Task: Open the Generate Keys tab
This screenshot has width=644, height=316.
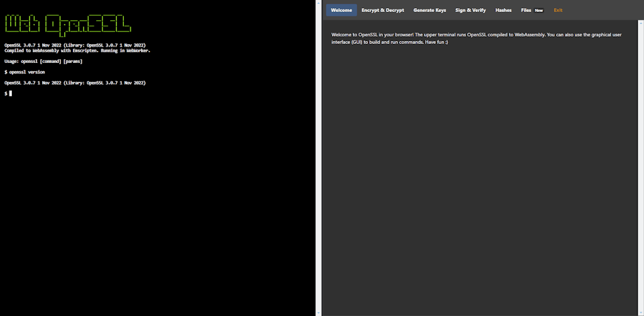Action: pos(430,10)
